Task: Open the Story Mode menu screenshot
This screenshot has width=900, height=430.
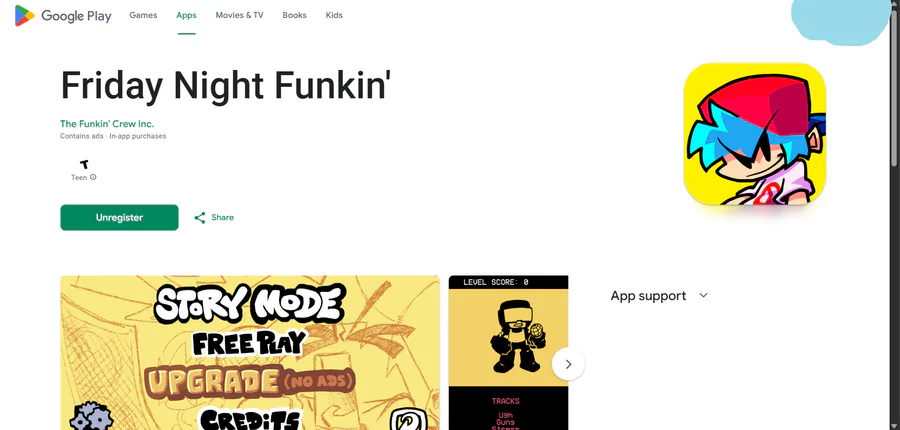Action: coord(250,352)
